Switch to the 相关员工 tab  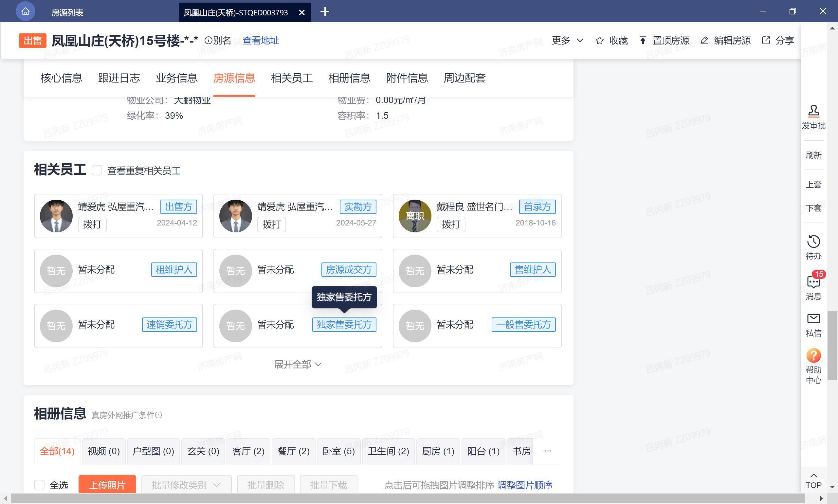point(292,78)
